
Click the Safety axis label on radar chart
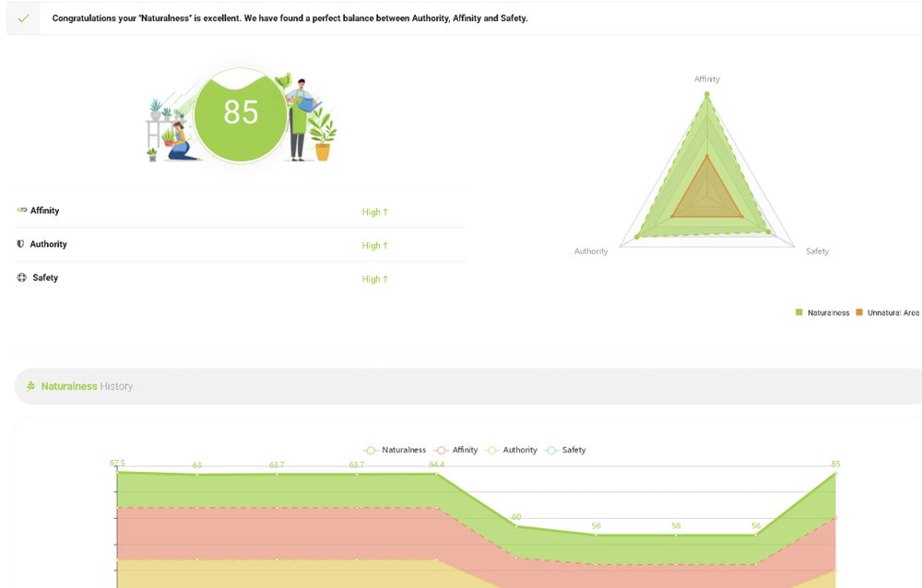point(817,251)
